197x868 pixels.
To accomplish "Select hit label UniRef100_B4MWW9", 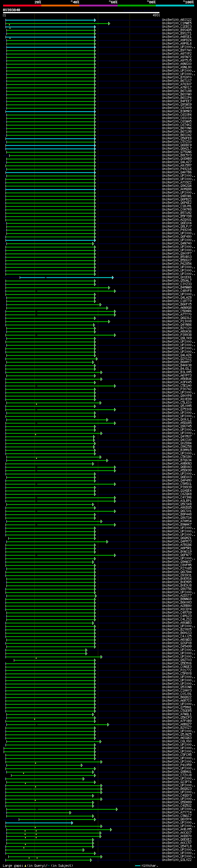I will 177,287.
